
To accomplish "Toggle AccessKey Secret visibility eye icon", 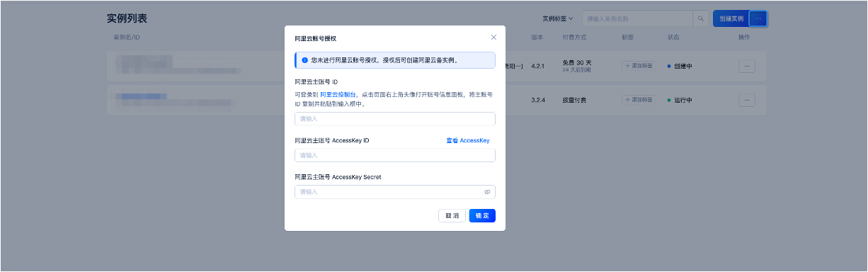I will tap(487, 192).
